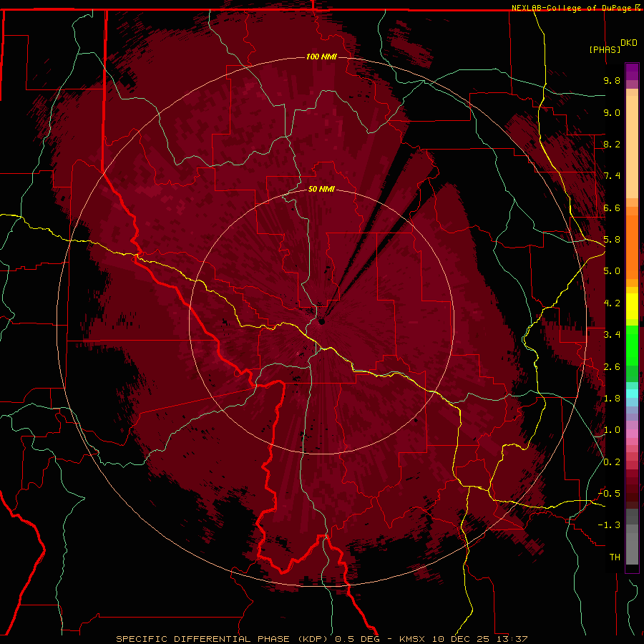Click the 3.4 value on the scale
Screen dimensions: 644x644
coord(612,335)
